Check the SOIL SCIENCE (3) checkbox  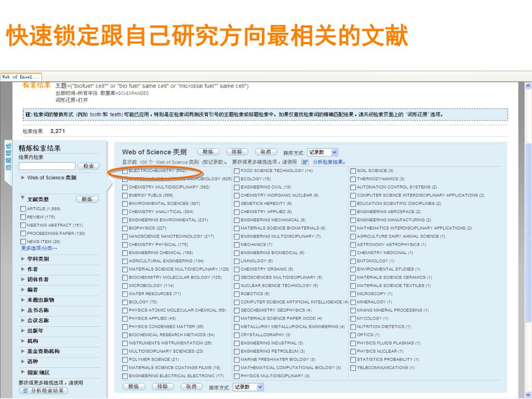(x=353, y=170)
